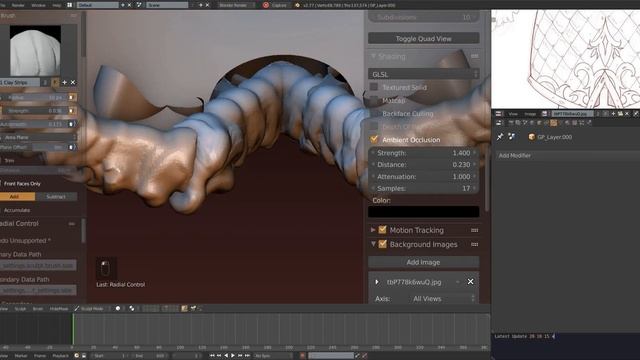640x360 pixels.
Task: Click the red Capture record icon
Action: [266, 5]
